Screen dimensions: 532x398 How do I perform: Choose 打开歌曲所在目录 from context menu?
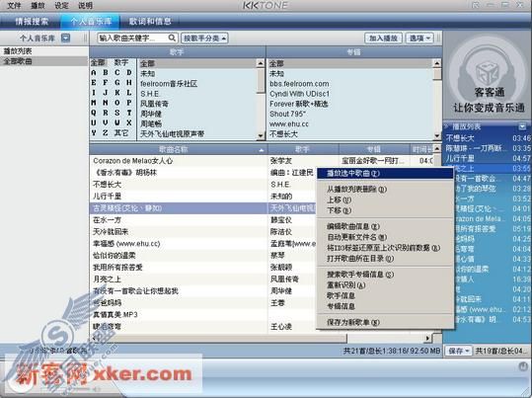point(385,259)
